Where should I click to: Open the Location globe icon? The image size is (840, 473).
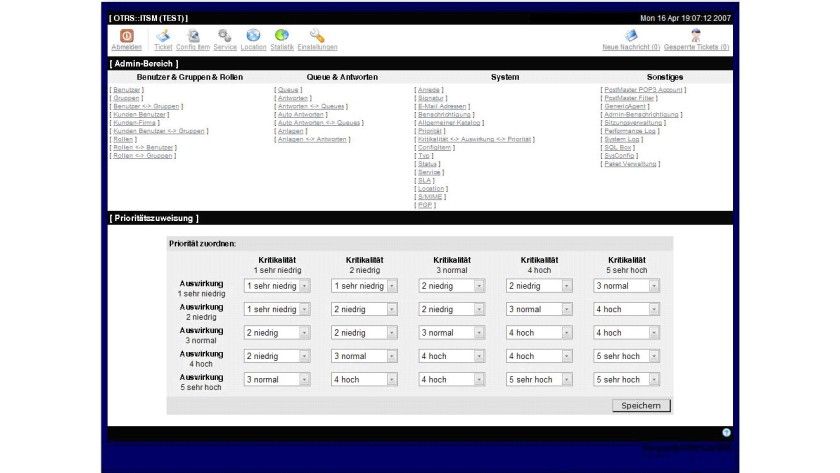coord(253,35)
